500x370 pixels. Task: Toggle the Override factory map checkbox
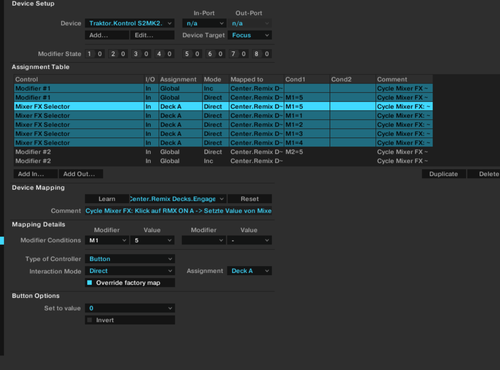click(89, 283)
